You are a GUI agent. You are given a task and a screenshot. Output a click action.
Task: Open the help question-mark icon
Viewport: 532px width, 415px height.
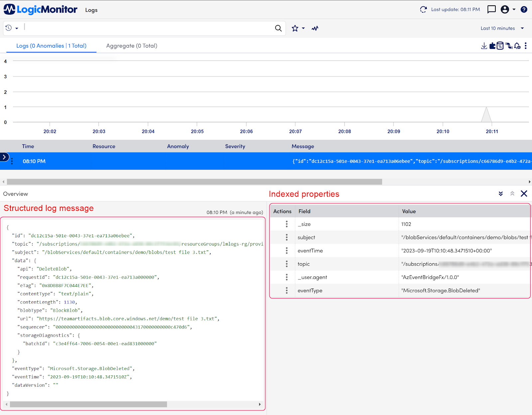(524, 9)
